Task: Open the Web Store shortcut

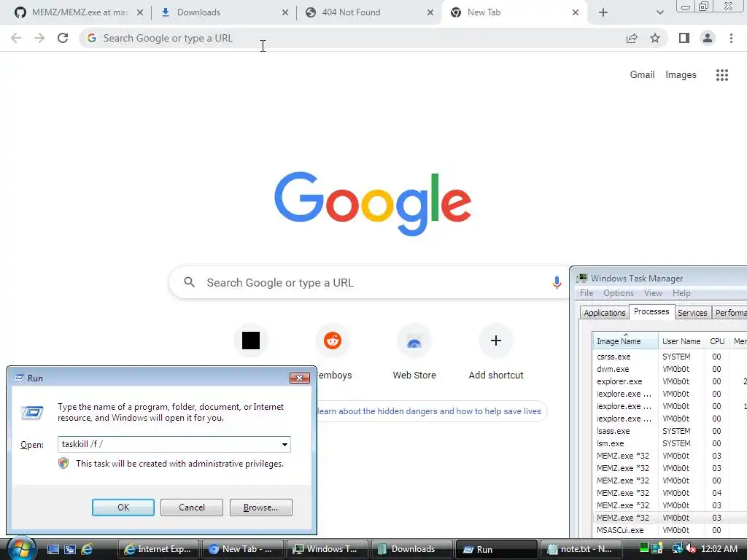Action: click(414, 340)
